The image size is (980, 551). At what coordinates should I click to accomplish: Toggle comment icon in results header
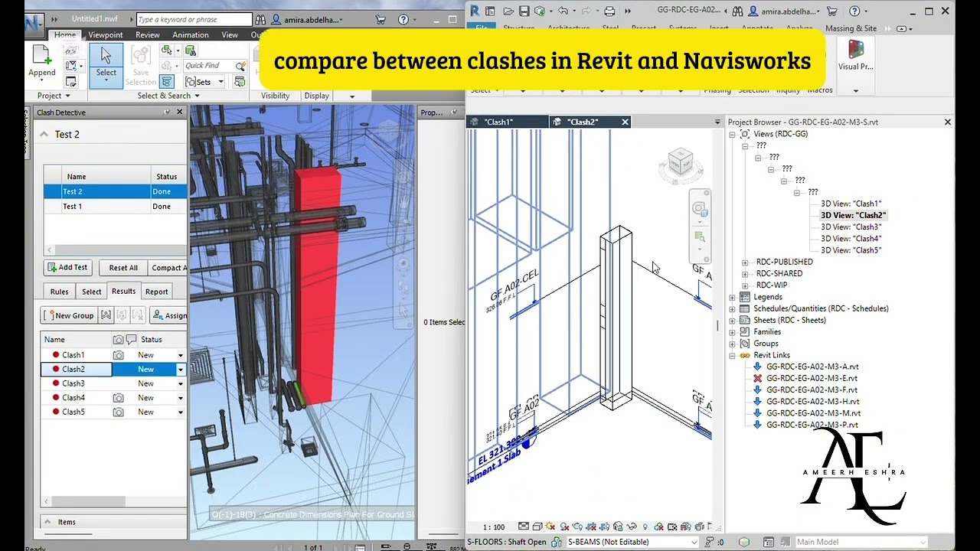coord(131,339)
